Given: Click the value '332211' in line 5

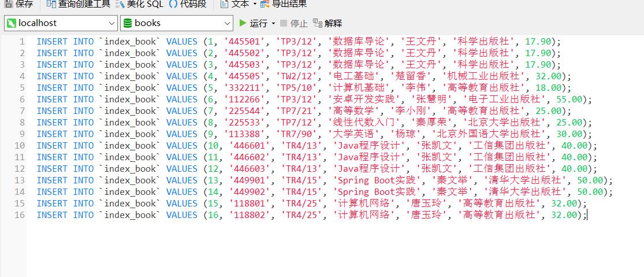Looking at the screenshot, I should (245, 87).
